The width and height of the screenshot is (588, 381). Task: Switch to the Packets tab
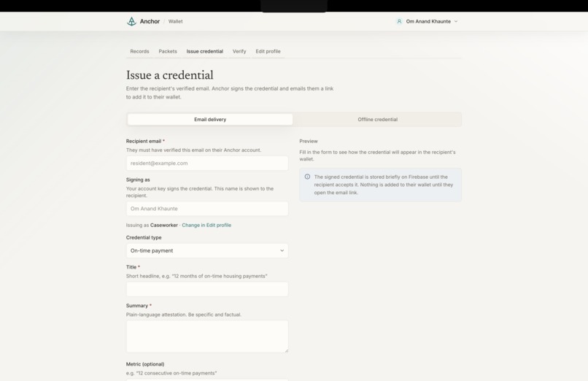[168, 51]
